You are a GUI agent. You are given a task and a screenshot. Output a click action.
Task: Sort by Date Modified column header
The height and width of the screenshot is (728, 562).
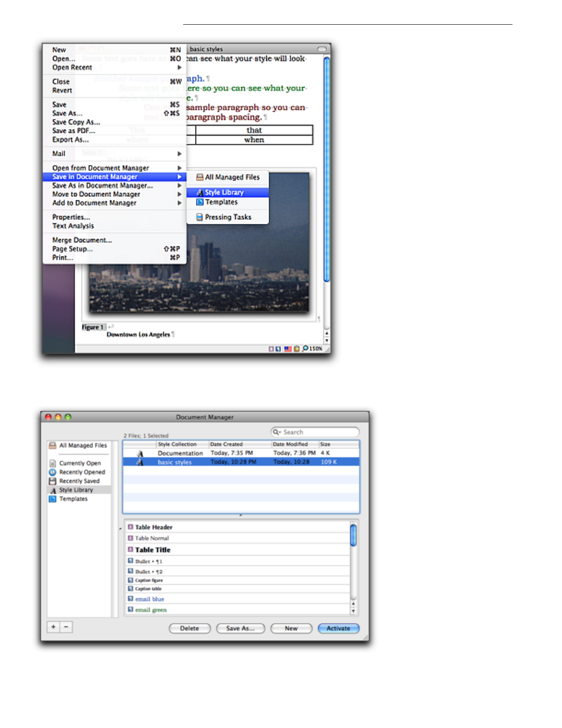pos(295,444)
